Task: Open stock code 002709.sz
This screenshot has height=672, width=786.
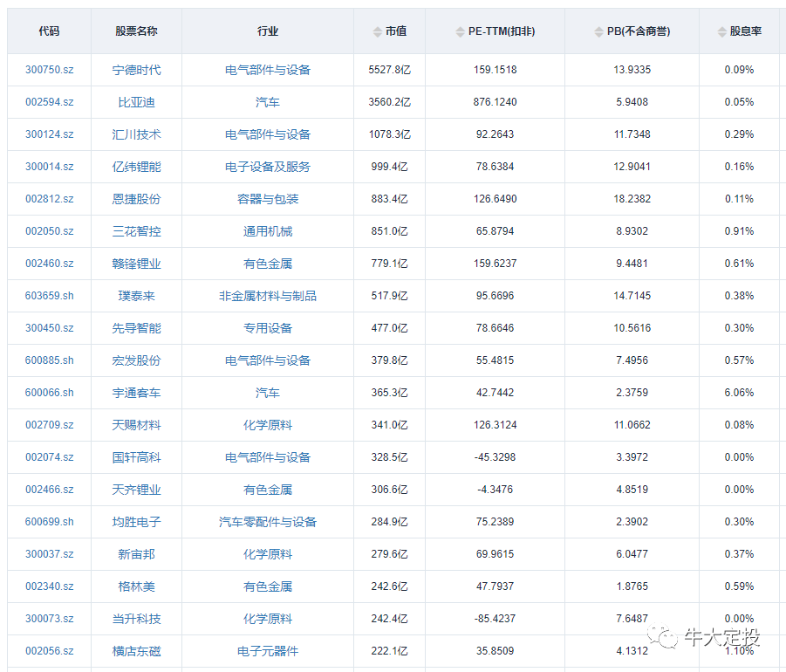Action: (x=50, y=425)
